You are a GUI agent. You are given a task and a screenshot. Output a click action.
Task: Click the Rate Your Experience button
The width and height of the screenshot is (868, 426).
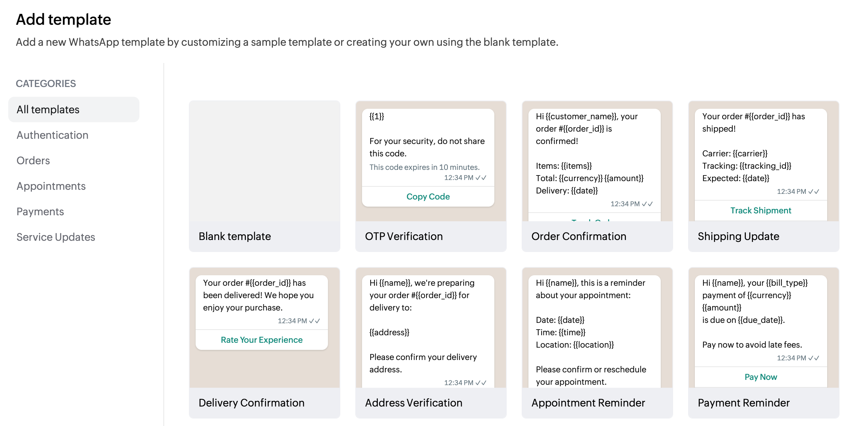coord(262,340)
